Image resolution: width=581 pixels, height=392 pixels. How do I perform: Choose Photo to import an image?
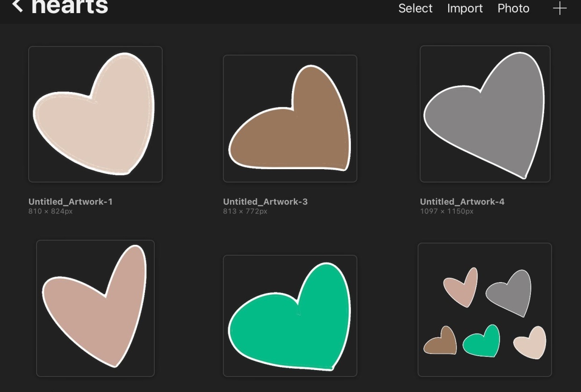point(513,8)
